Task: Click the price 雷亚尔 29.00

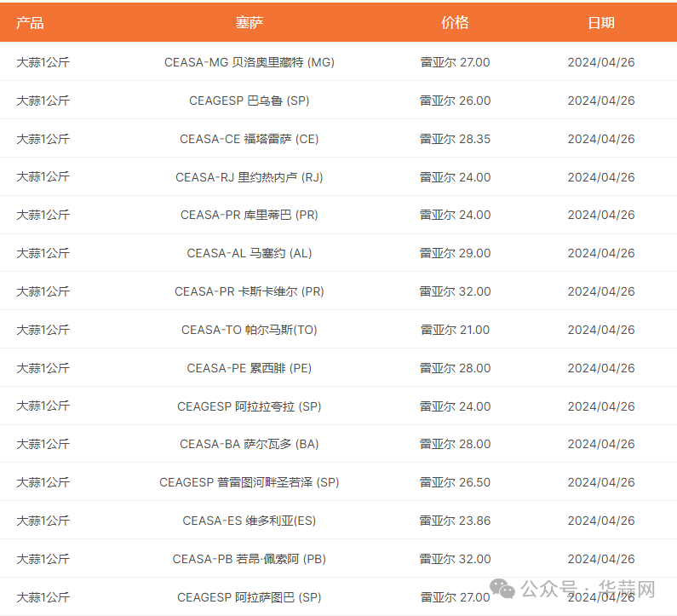Action: [x=455, y=253]
